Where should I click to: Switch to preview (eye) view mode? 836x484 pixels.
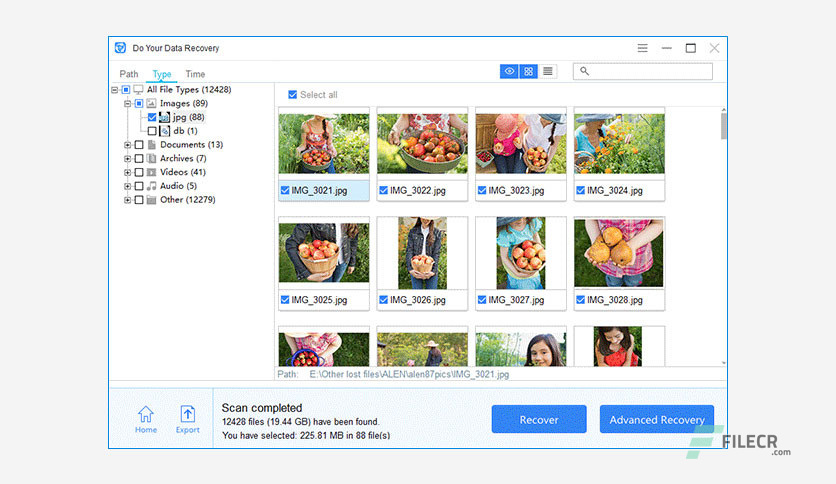(x=509, y=71)
